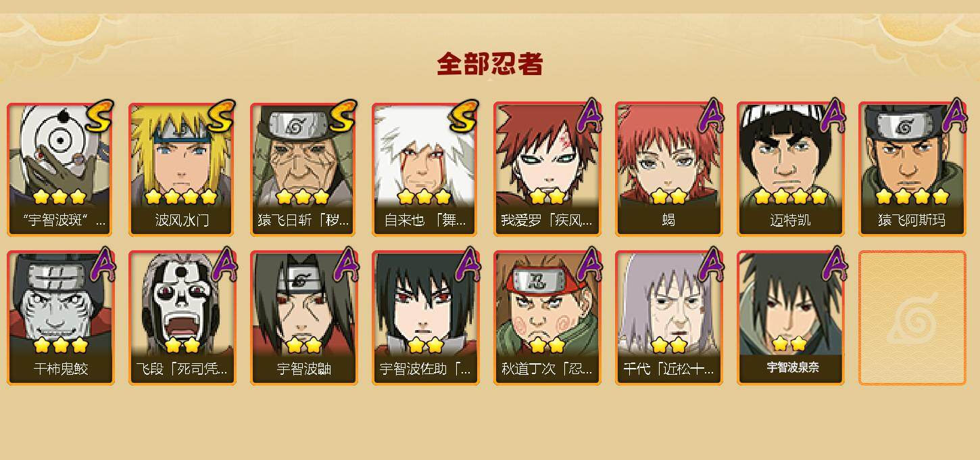Click the A rank badge on 千代 card
The image size is (980, 460).
tap(711, 264)
